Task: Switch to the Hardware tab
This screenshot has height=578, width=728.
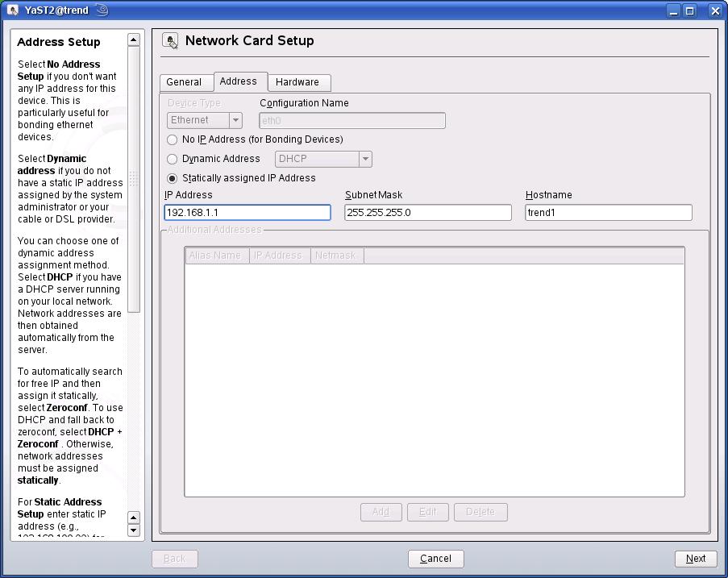Action: (297, 82)
